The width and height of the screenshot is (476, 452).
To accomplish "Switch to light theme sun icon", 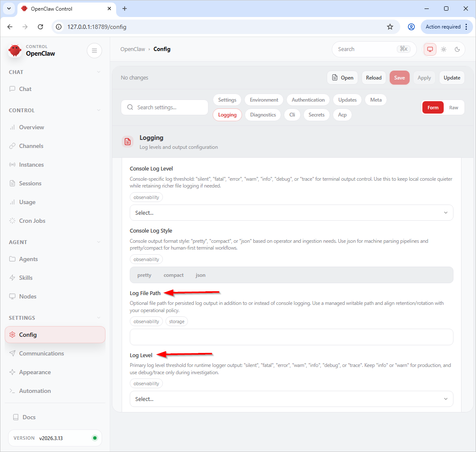I will tap(444, 49).
